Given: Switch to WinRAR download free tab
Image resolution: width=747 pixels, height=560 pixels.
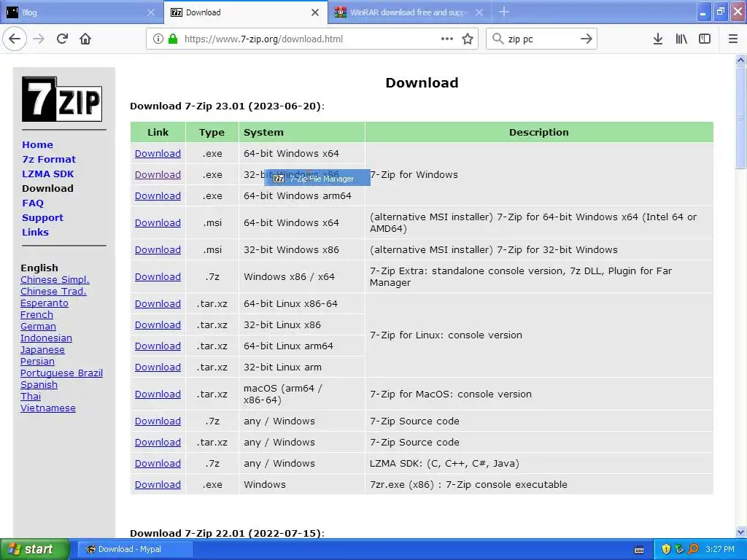Looking at the screenshot, I should [x=409, y=12].
